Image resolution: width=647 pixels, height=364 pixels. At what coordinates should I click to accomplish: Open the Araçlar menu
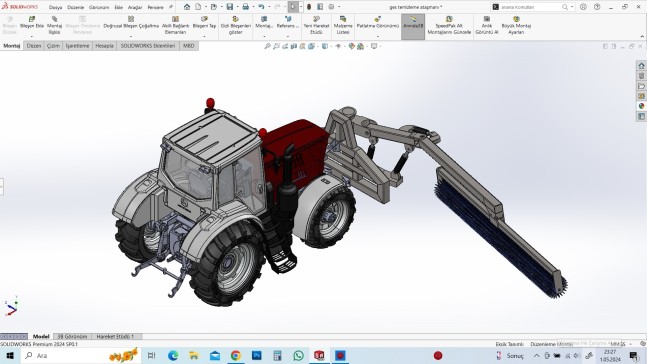[135, 7]
